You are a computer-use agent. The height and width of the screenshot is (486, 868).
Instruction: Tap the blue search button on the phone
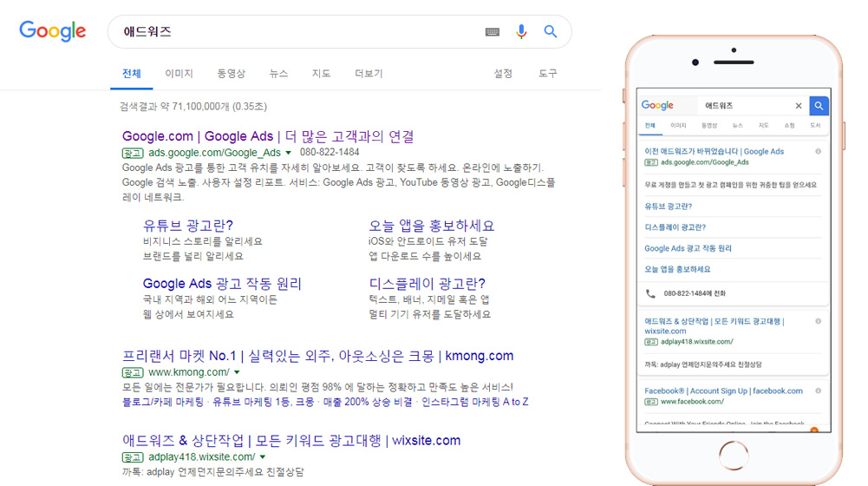819,106
